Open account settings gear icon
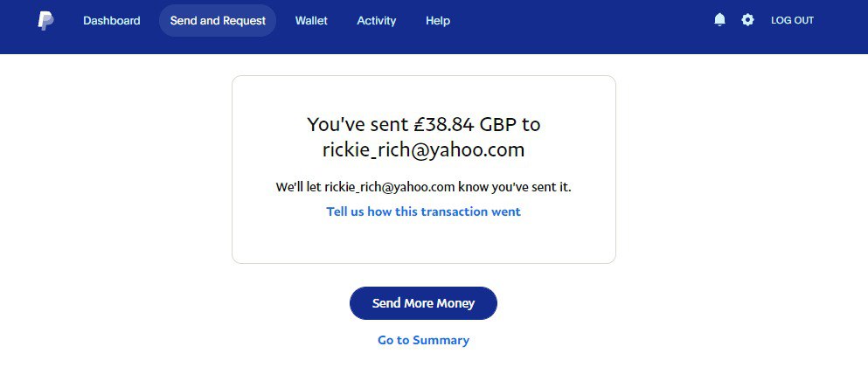Image resolution: width=868 pixels, height=388 pixels. 747,19
